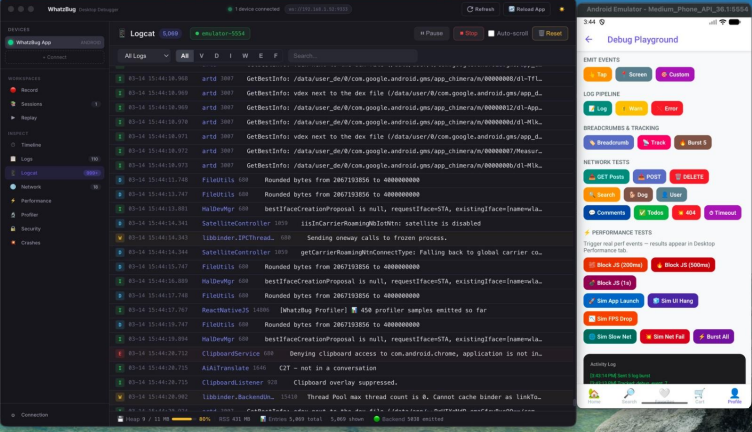Open the Crashes icon
The height and width of the screenshot is (432, 752).
(13, 243)
